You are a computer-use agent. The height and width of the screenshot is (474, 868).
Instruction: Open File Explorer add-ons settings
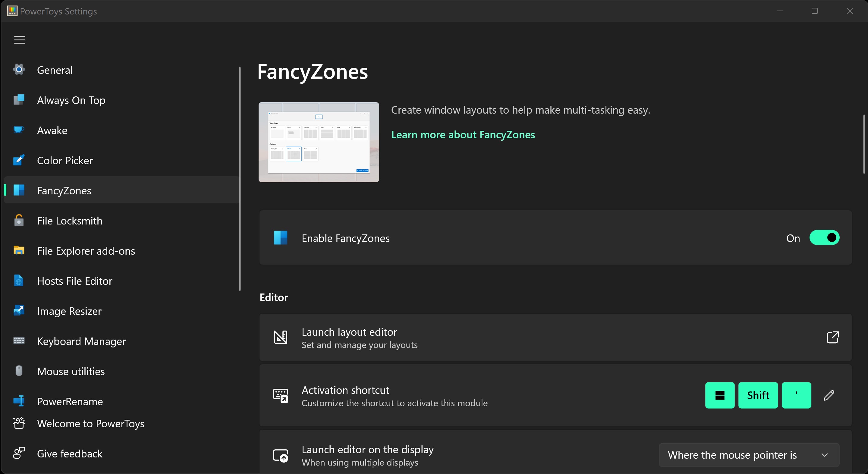pos(86,251)
